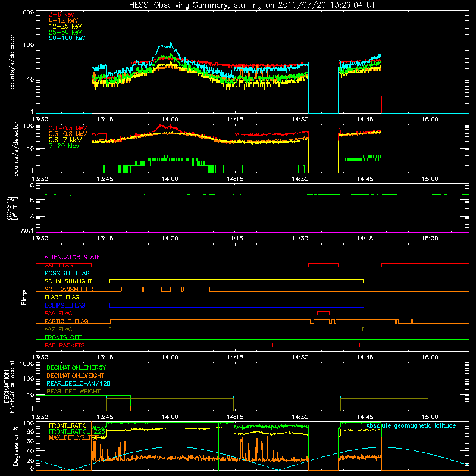Select the 0.1-0.3 MeV legend label

[x=68, y=128]
